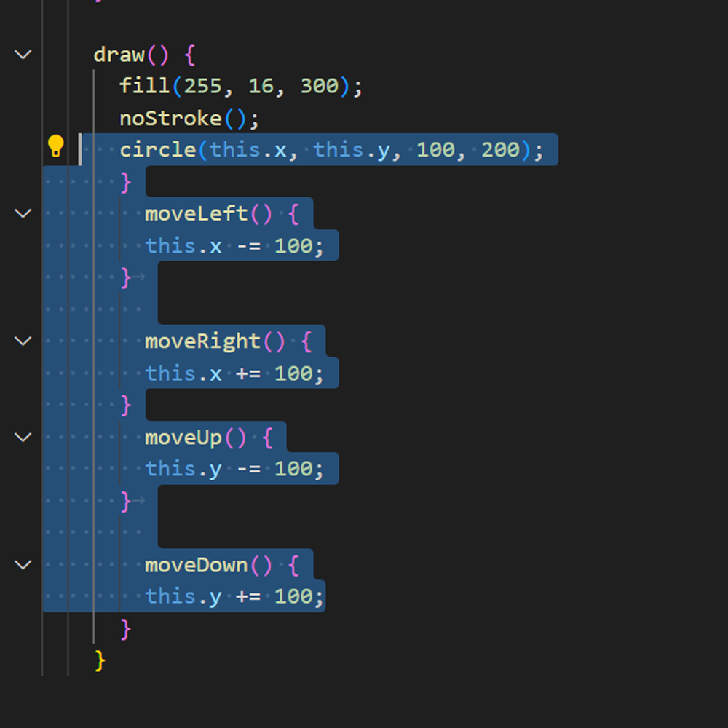Image resolution: width=728 pixels, height=728 pixels.
Task: Collapse the draw() function fold chevron
Action: tap(23, 54)
